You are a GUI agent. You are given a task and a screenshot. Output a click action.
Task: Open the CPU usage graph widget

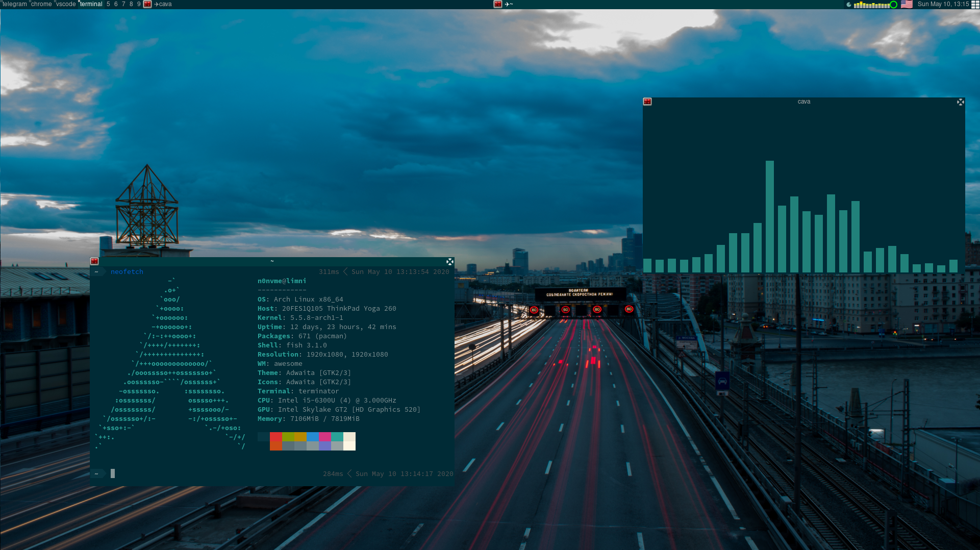(x=871, y=5)
